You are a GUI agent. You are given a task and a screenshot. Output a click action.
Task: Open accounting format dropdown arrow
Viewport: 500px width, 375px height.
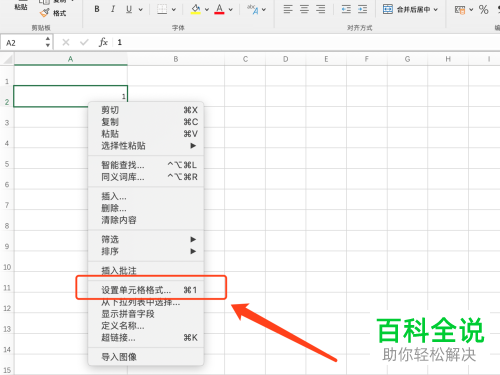(x=471, y=10)
